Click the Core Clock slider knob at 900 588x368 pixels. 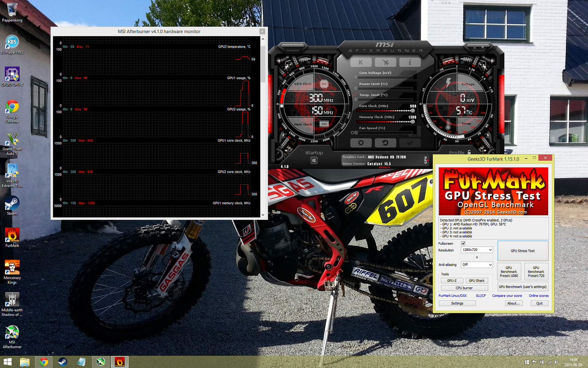pos(413,111)
